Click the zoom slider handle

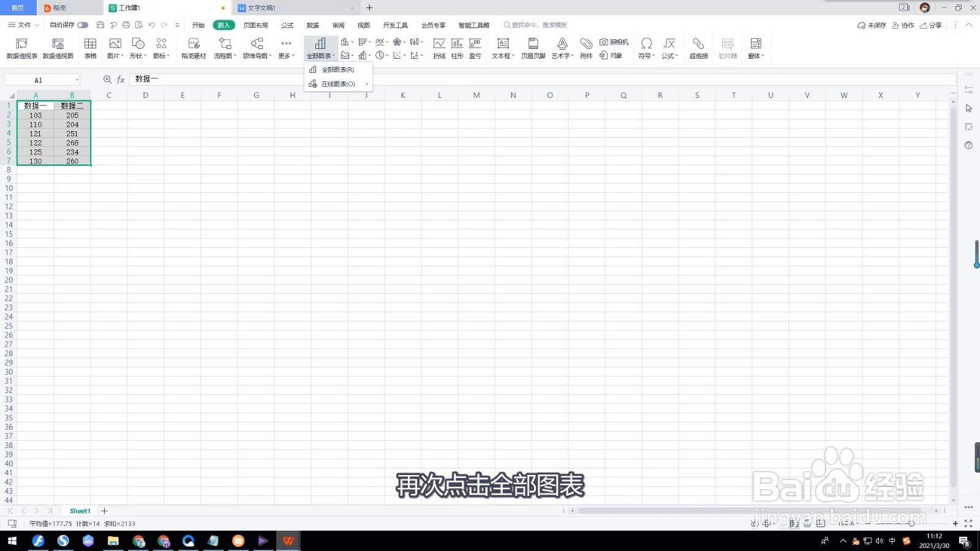coord(911,523)
